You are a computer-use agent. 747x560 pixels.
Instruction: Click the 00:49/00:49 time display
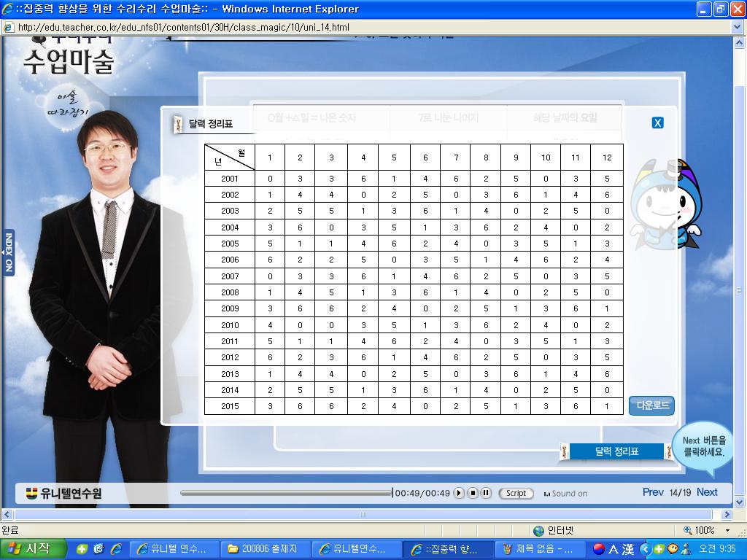[x=422, y=494]
